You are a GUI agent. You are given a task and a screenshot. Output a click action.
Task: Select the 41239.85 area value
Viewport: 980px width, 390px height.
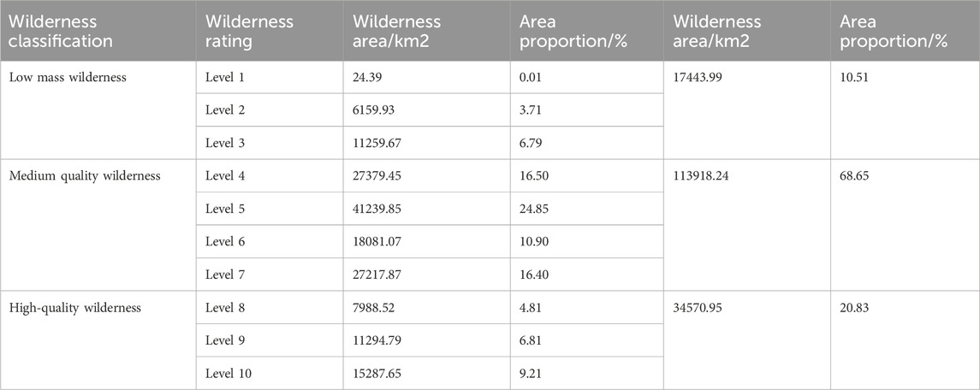(377, 209)
